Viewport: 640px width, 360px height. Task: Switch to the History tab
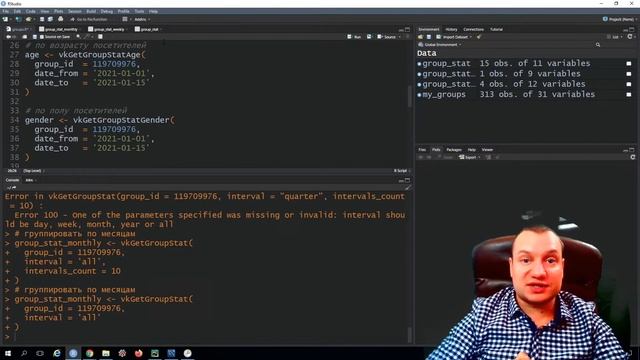point(451,29)
